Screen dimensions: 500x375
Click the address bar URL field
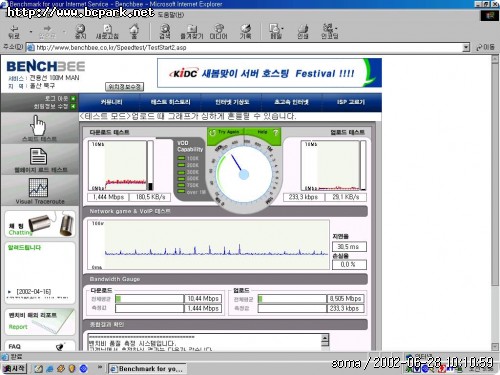point(248,47)
